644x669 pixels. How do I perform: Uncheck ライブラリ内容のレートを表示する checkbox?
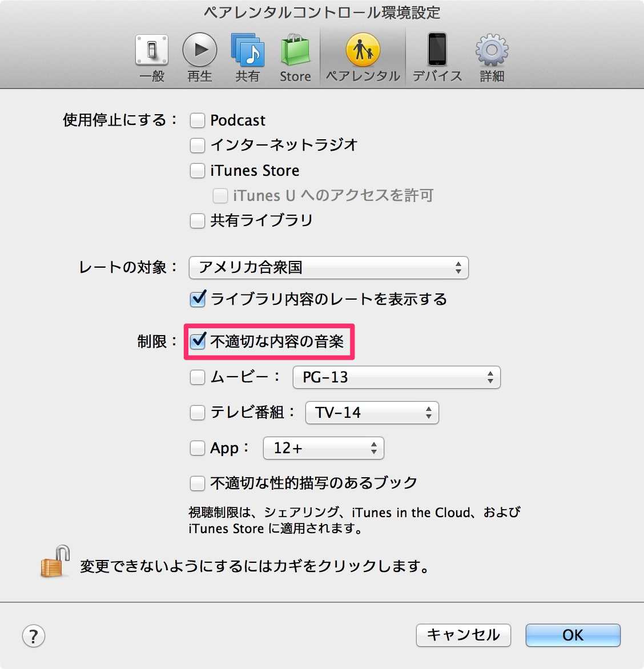tap(198, 299)
